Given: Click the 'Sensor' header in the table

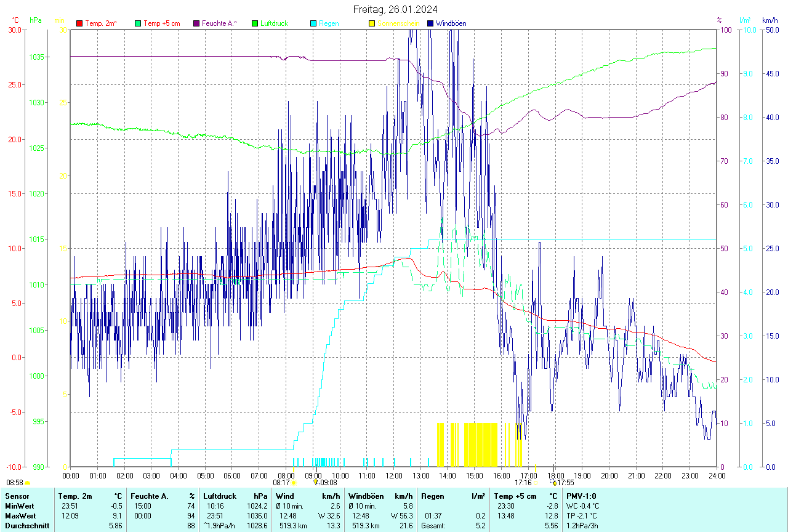Looking at the screenshot, I should click(x=16, y=496).
